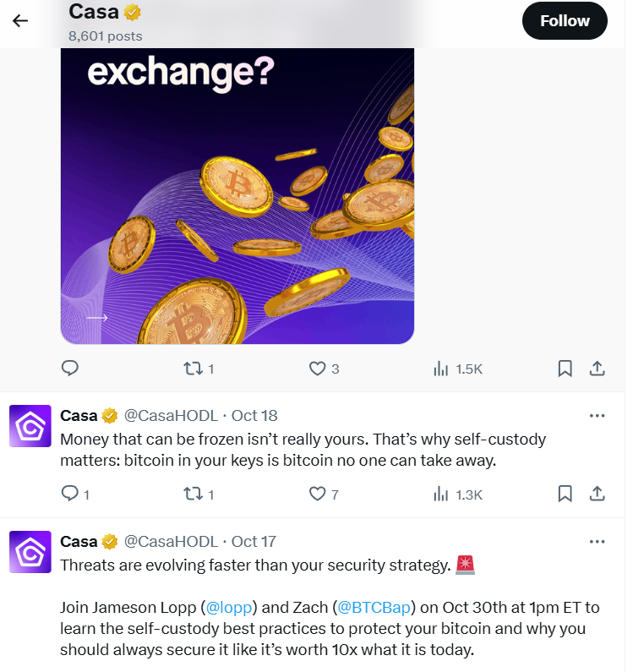Open the @BTCBap profile mention
Screen dimensions: 633x672
click(x=374, y=607)
